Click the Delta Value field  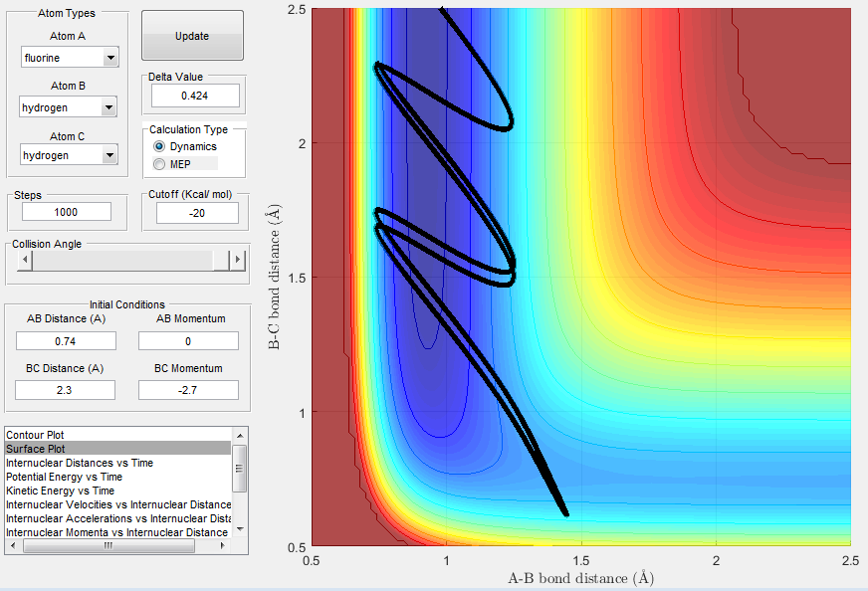tap(195, 96)
